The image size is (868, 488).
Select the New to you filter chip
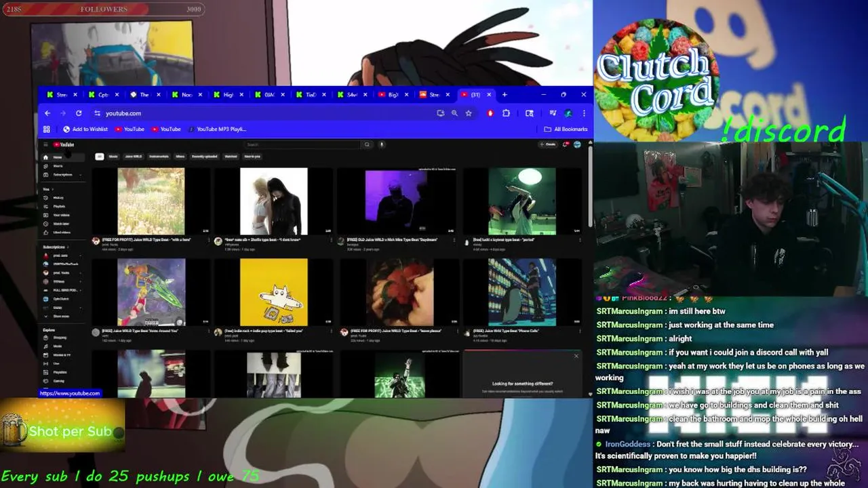coord(252,157)
